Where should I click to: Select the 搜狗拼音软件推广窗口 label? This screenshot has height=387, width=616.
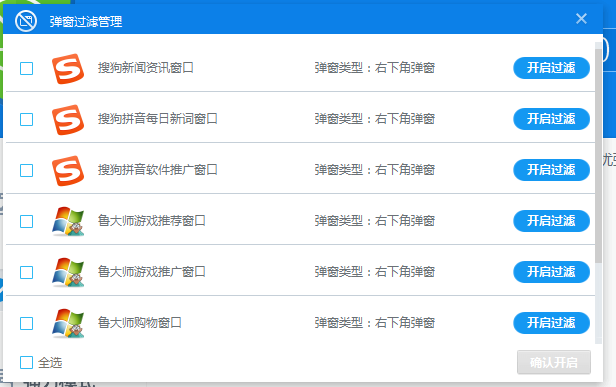(x=158, y=170)
